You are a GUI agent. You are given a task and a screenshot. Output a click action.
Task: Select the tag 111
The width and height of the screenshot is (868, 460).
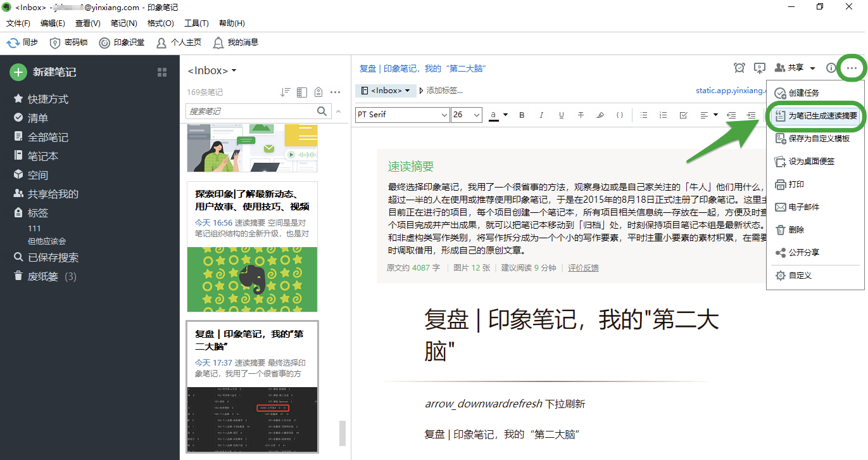pos(34,228)
